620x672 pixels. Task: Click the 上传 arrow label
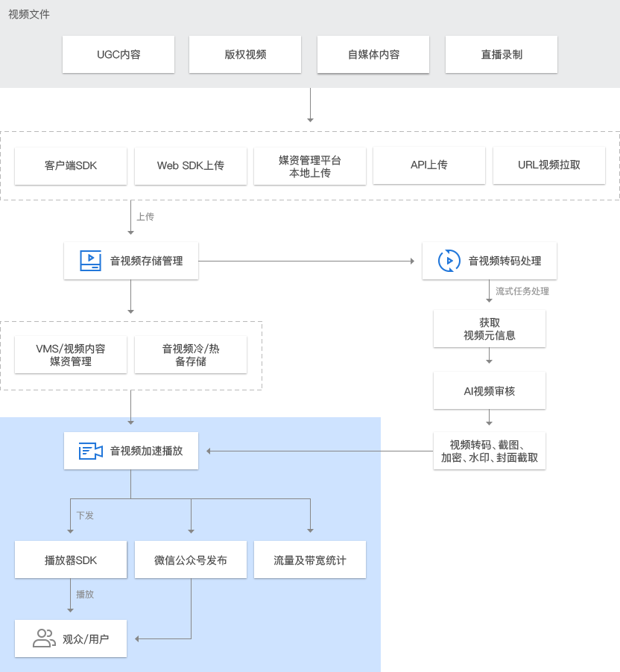[x=145, y=217]
